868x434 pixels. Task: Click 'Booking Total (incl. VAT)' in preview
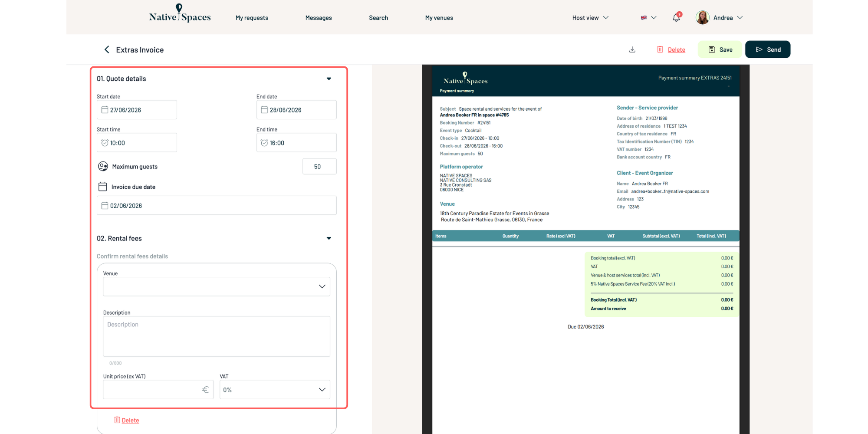pyautogui.click(x=614, y=300)
